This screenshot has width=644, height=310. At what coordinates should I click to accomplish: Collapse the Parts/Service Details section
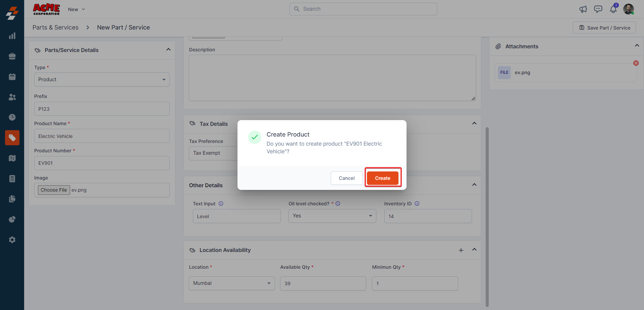coord(168,50)
